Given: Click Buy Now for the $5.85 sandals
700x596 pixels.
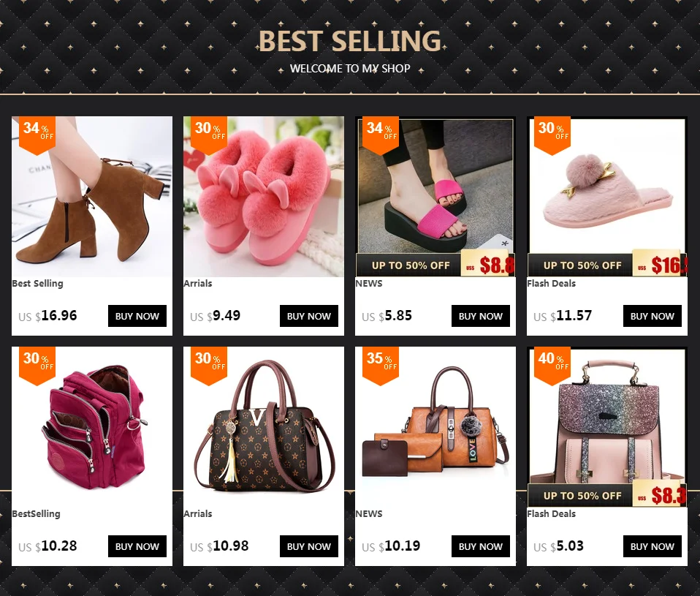Looking at the screenshot, I should (480, 316).
